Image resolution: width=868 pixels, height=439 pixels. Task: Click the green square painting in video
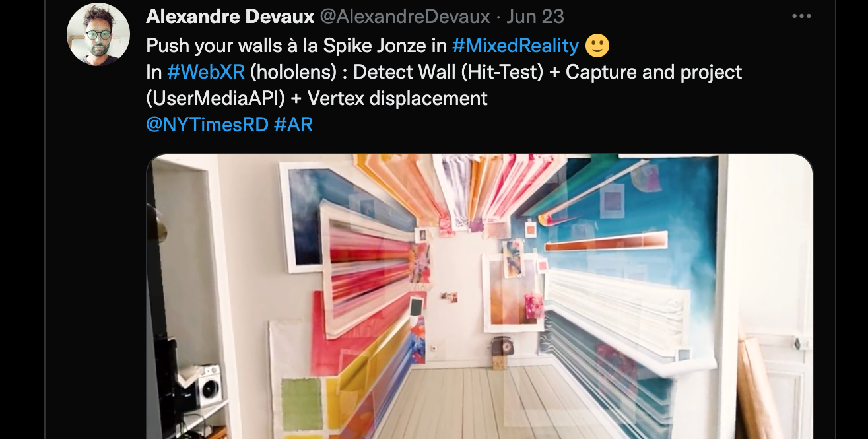click(x=302, y=405)
